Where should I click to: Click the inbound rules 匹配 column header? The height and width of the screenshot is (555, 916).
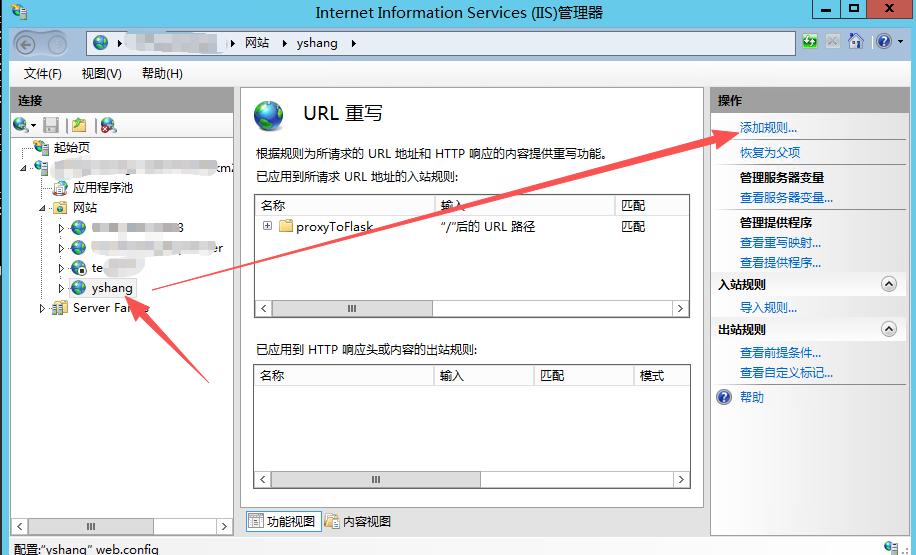tap(652, 205)
